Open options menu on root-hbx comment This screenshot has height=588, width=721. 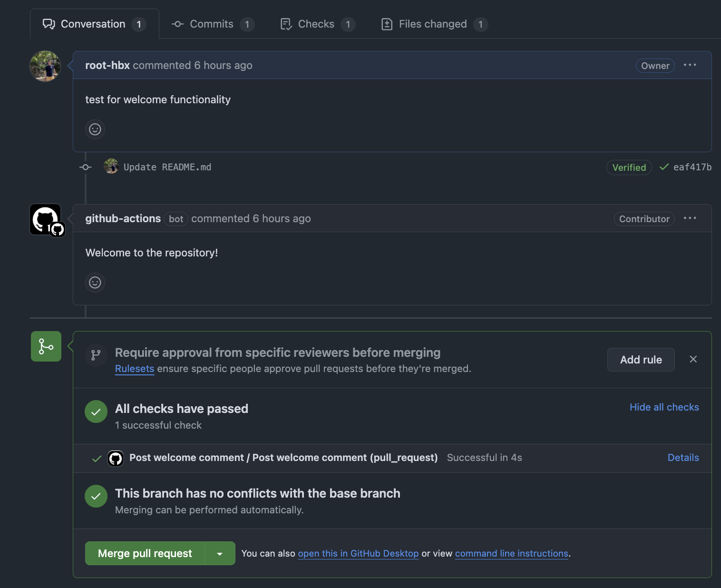690,65
